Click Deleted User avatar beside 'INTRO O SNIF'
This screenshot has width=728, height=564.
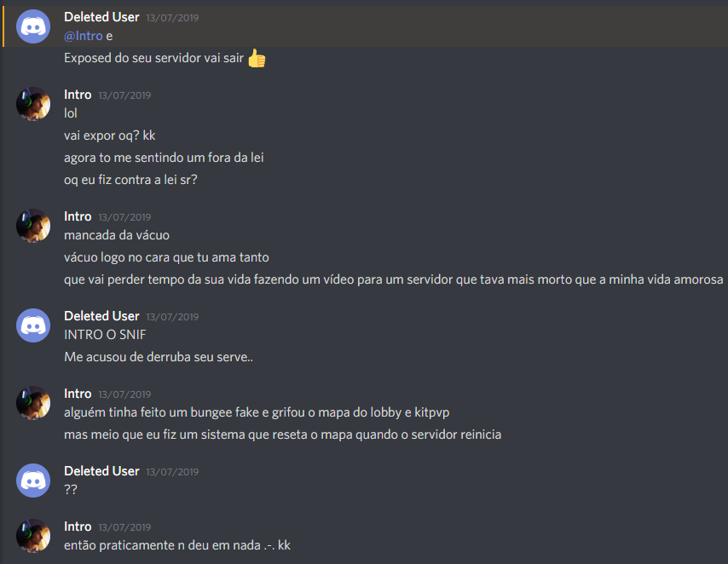click(x=33, y=325)
